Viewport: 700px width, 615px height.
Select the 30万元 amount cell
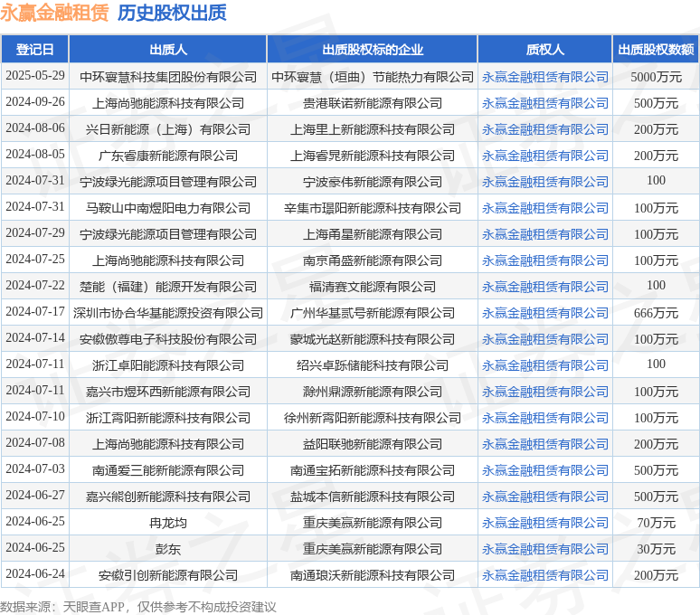[656, 549]
